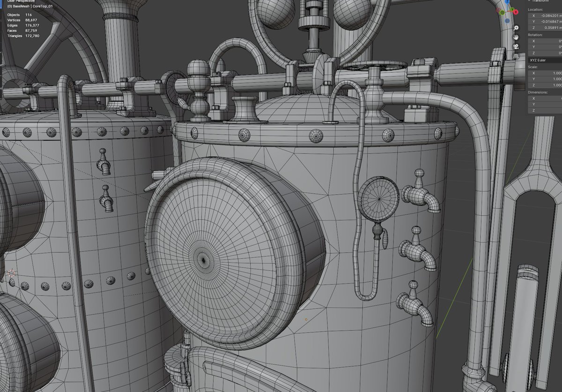562x392 pixels.
Task: Click the 'Scale:' label in the sidebar
Action: tap(533, 67)
